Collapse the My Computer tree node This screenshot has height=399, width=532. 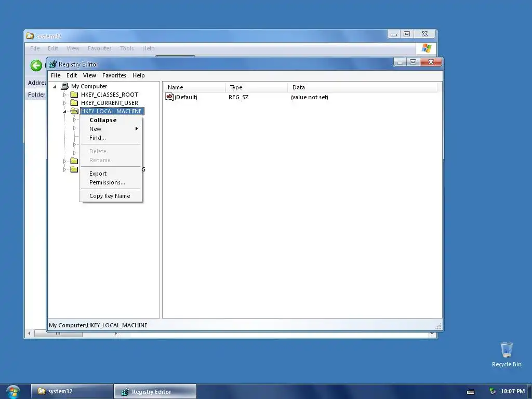pyautogui.click(x=55, y=87)
